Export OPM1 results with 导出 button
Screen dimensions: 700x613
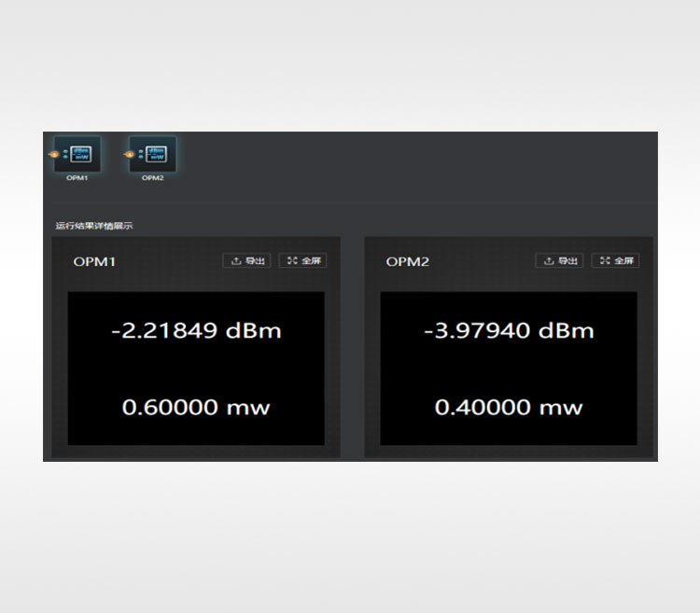[x=246, y=261]
